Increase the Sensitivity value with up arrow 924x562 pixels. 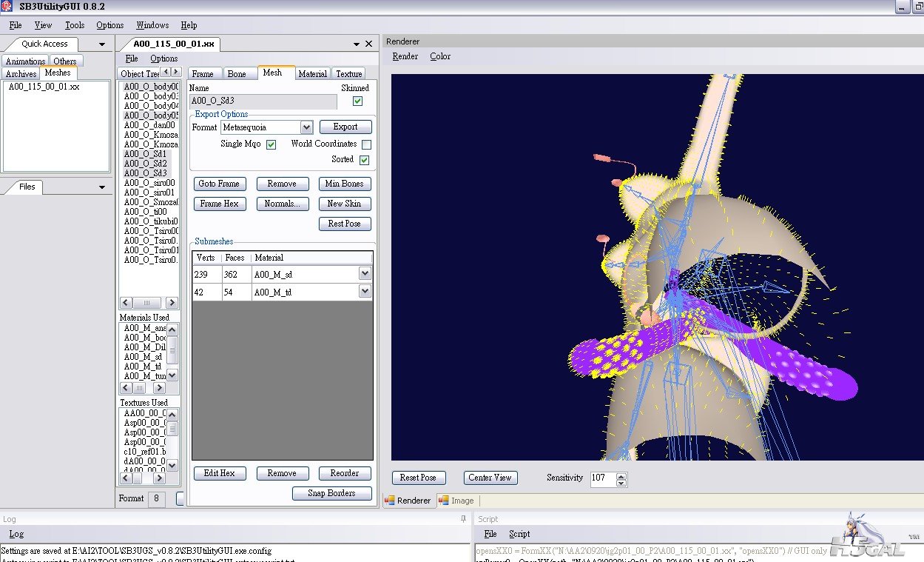621,475
